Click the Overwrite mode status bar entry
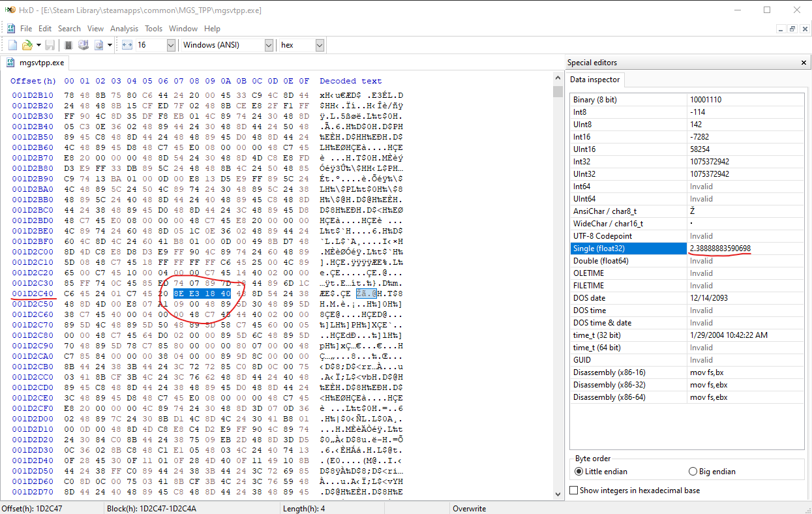Viewport: 812px width, 514px height. coord(470,508)
